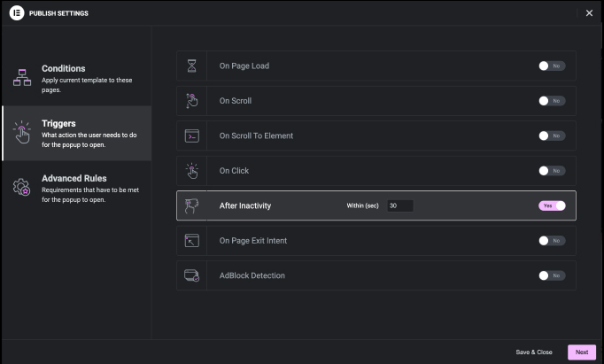Image resolution: width=604 pixels, height=364 pixels.
Task: Click the On Scroll To Element icon
Action: click(x=191, y=136)
